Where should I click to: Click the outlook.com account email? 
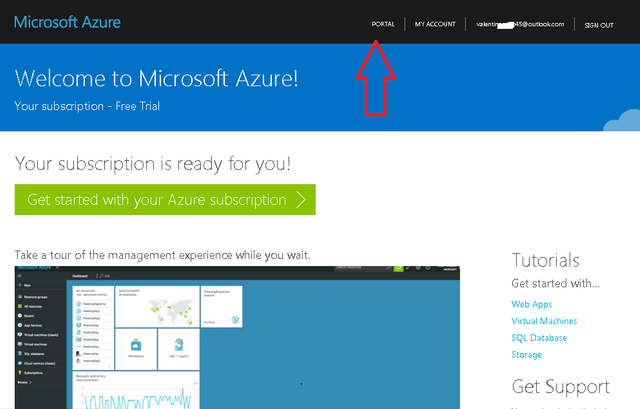[x=520, y=24]
